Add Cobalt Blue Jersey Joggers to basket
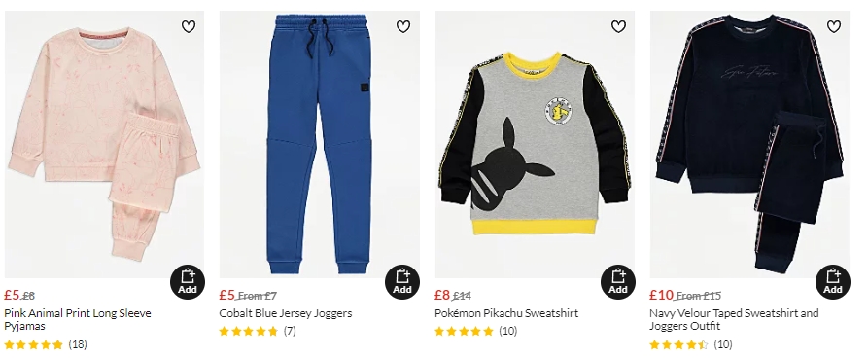Viewport: 868px width, 358px height. tap(402, 282)
